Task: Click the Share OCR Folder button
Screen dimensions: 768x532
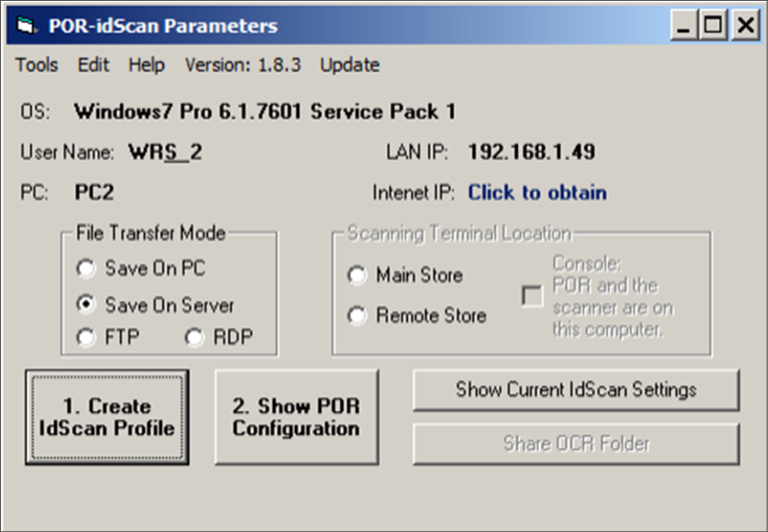Action: 576,444
